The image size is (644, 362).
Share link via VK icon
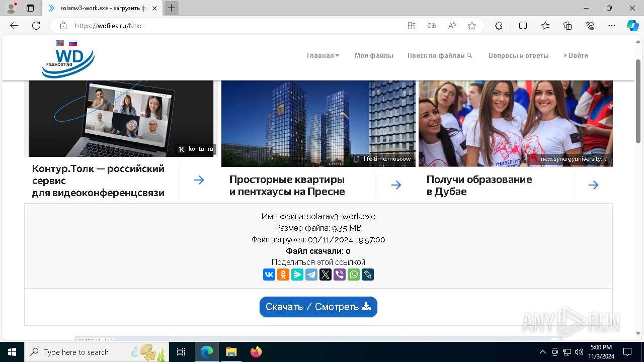269,275
